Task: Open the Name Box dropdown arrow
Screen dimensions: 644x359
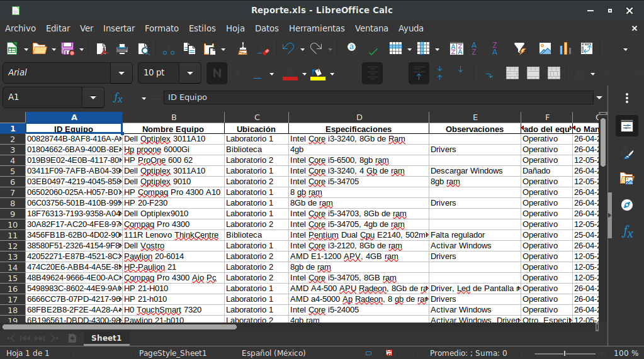Action: pos(93,97)
